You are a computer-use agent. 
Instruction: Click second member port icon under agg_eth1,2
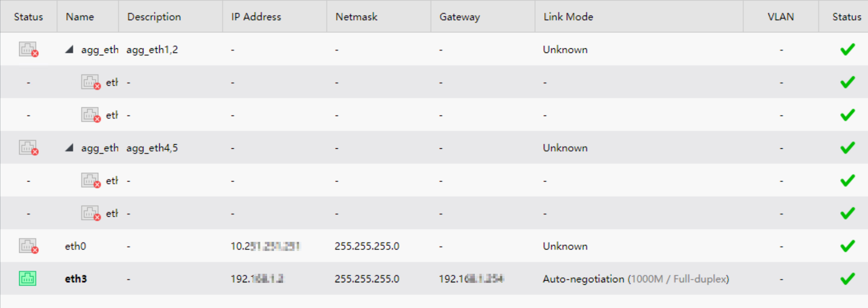click(90, 115)
